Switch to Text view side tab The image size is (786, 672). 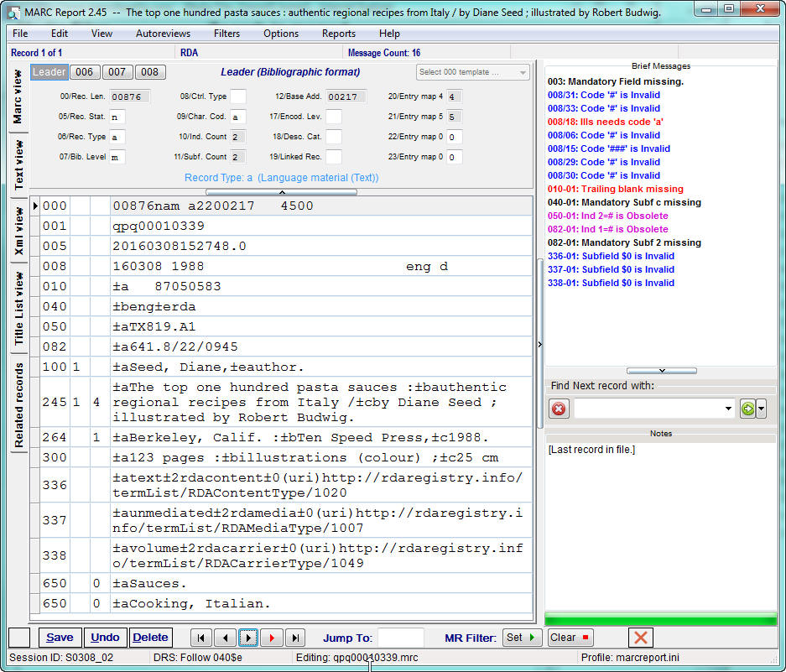coord(18,164)
